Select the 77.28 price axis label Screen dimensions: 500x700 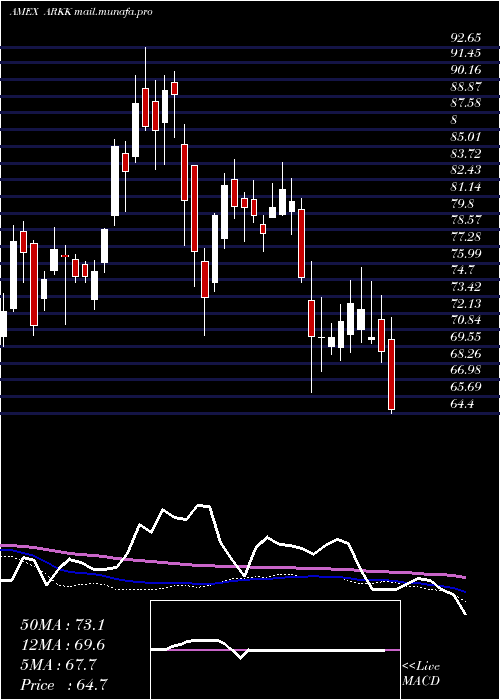(x=466, y=237)
